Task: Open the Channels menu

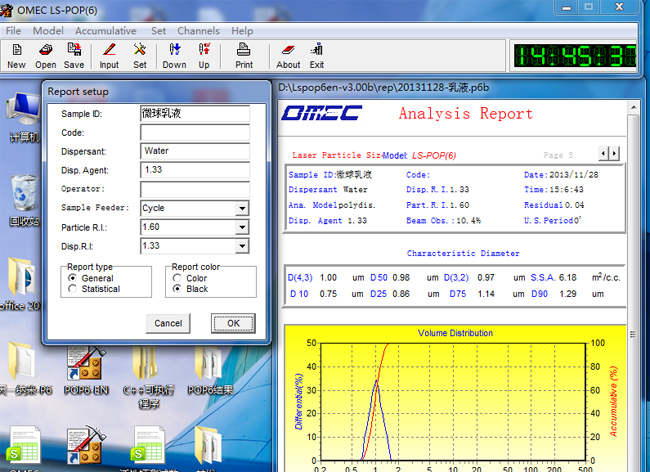Action: [x=199, y=31]
